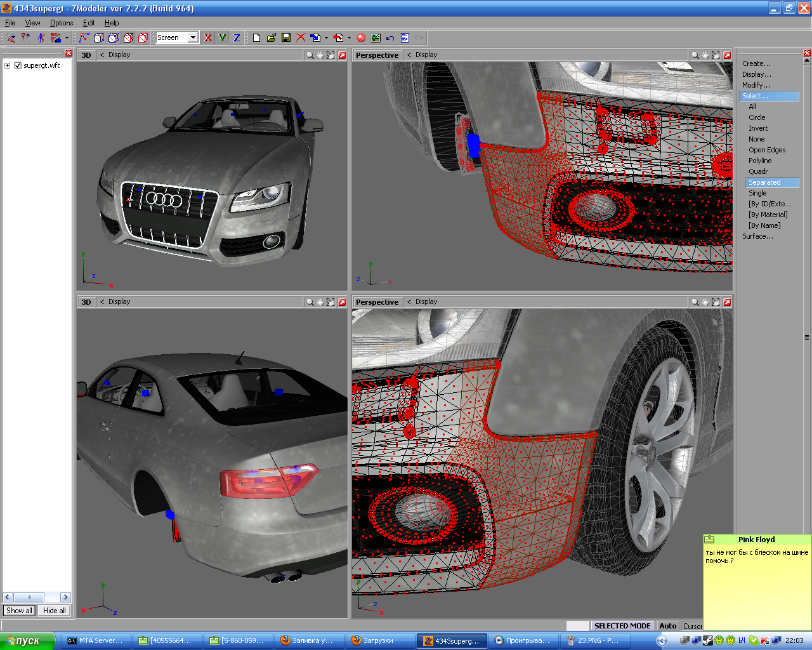Screen dimensions: 812x650
Task: Open the Display menu of the top-left 3D viewport
Action: (119, 55)
